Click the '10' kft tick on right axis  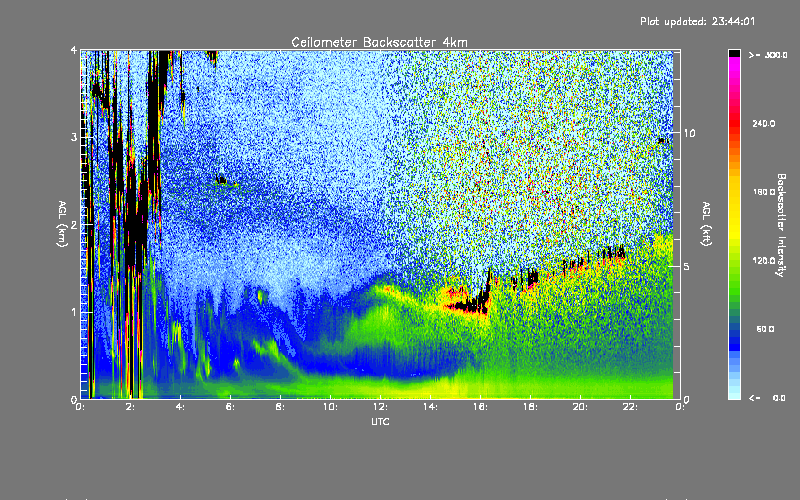tap(689, 133)
